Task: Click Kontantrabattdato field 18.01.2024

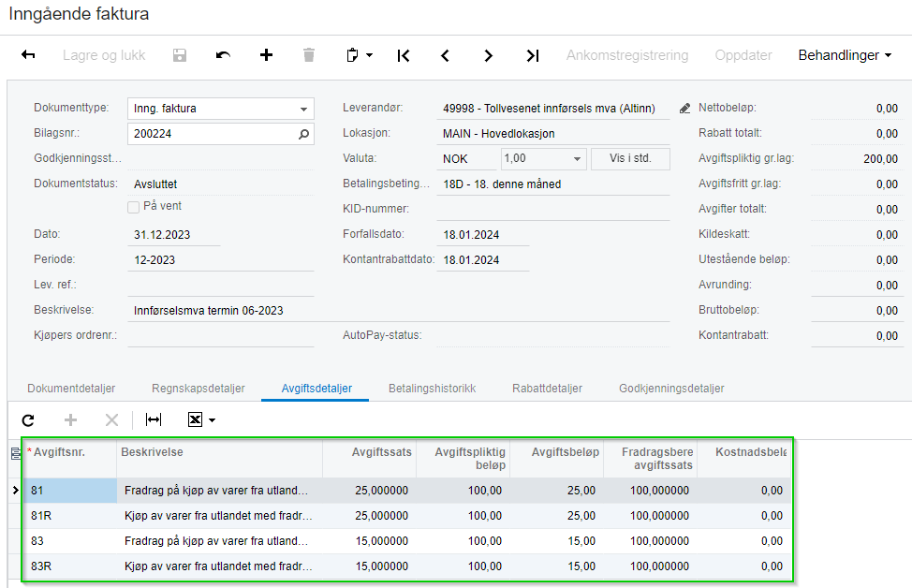Action: 483,260
